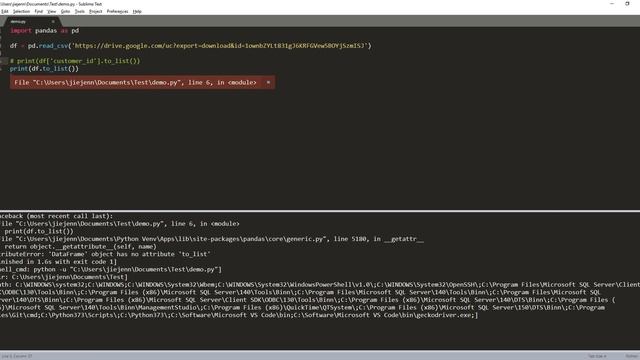This screenshot has height=360, width=640.
Task: Click the path line ending with geckodriver.exe
Action: 239,315
